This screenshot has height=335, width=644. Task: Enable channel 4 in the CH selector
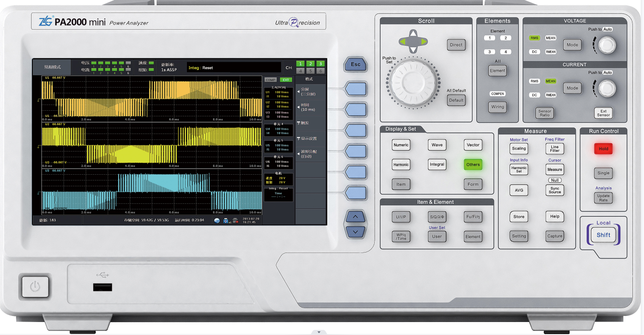tap(300, 71)
